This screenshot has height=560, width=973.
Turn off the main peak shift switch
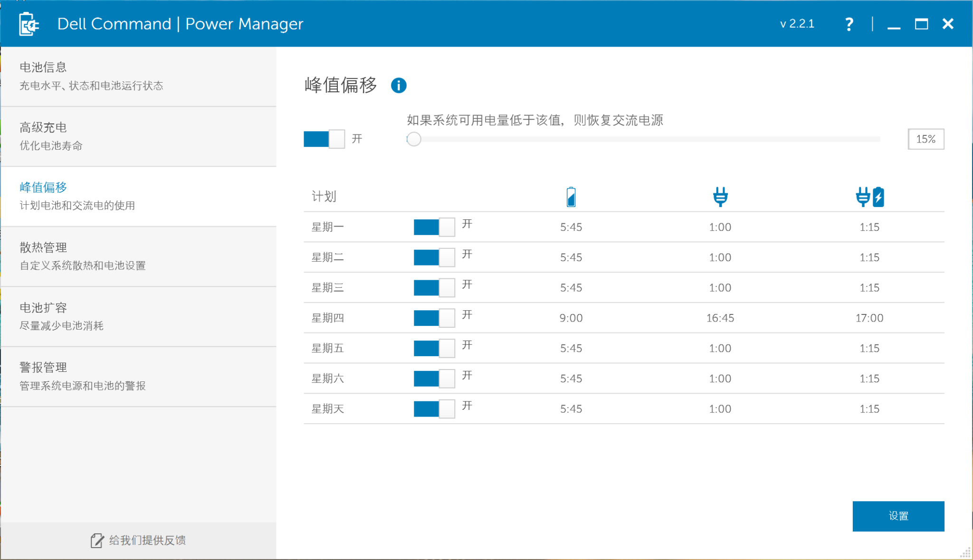click(x=324, y=139)
